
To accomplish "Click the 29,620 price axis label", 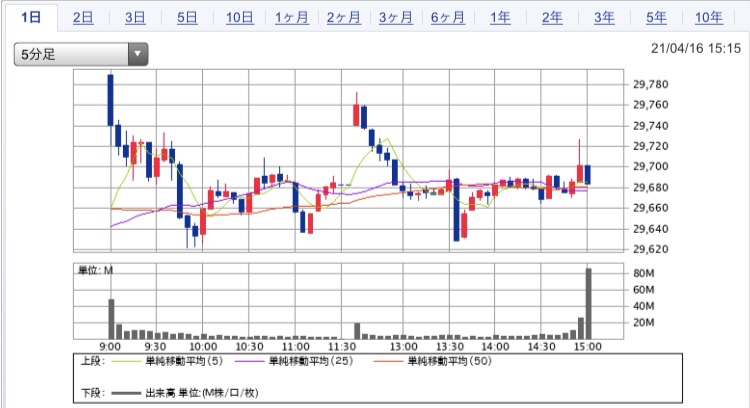I will pyautogui.click(x=651, y=249).
